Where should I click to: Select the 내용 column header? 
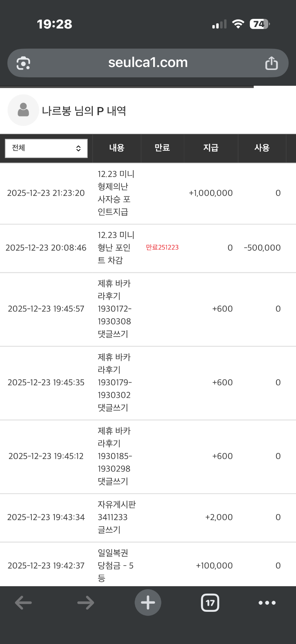coord(117,148)
